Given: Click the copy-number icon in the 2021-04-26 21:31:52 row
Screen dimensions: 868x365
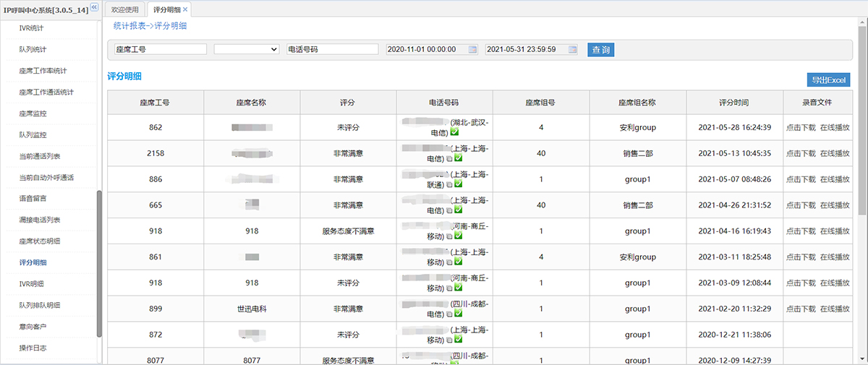Looking at the screenshot, I should point(449,211).
